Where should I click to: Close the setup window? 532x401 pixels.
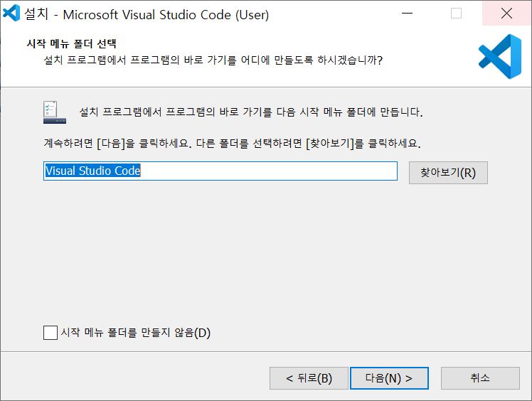click(x=506, y=14)
